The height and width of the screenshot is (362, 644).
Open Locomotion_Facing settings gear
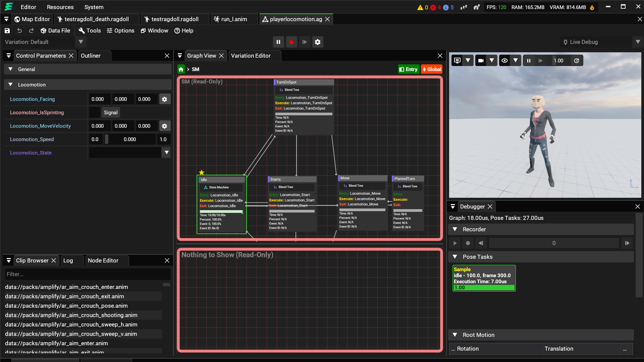click(x=165, y=99)
